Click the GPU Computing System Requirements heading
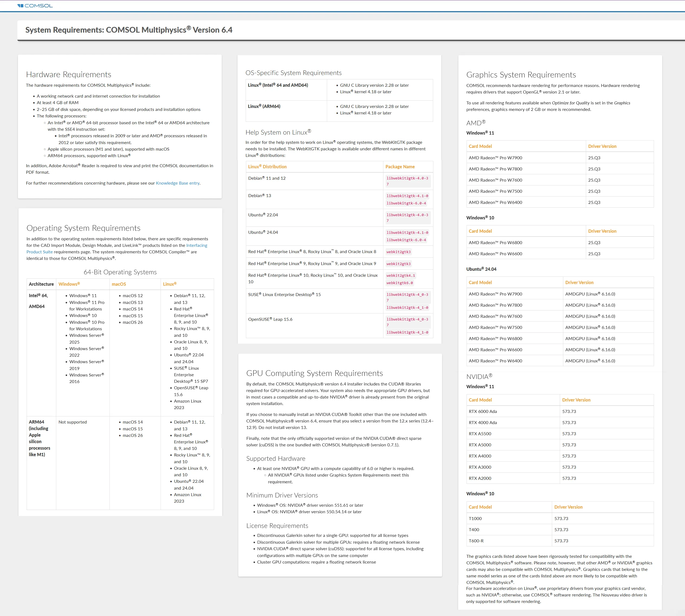The width and height of the screenshot is (685, 616). pyautogui.click(x=314, y=373)
